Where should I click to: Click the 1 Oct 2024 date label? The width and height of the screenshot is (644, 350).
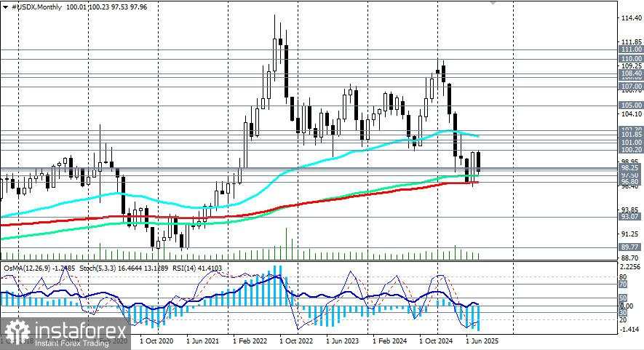(436, 341)
